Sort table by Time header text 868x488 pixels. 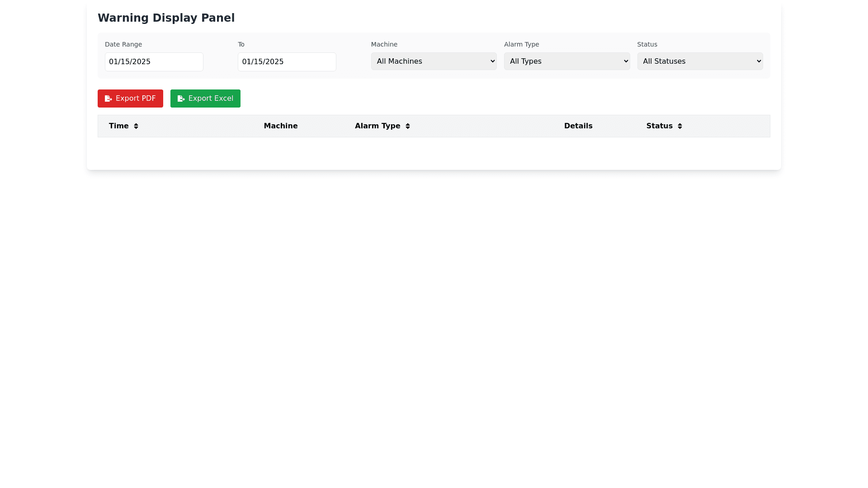[x=118, y=126]
